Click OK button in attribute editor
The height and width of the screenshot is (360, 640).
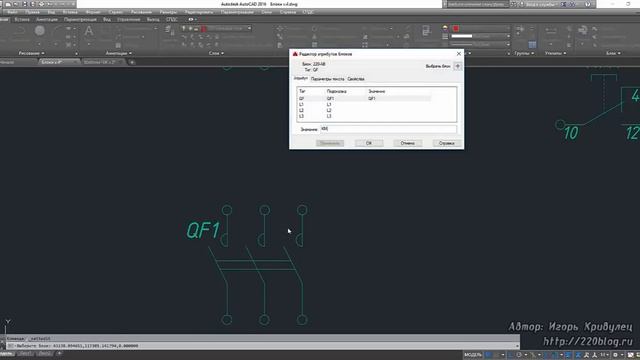click(x=369, y=143)
